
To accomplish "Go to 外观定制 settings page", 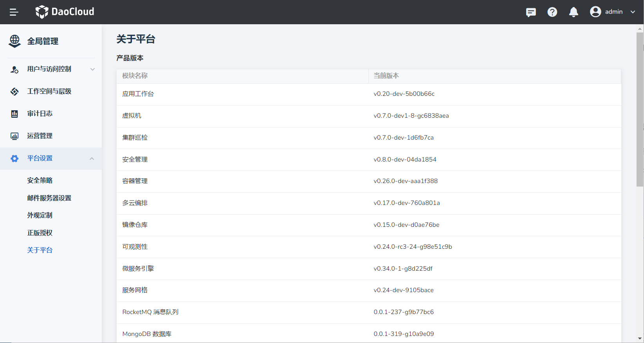I will pos(40,215).
